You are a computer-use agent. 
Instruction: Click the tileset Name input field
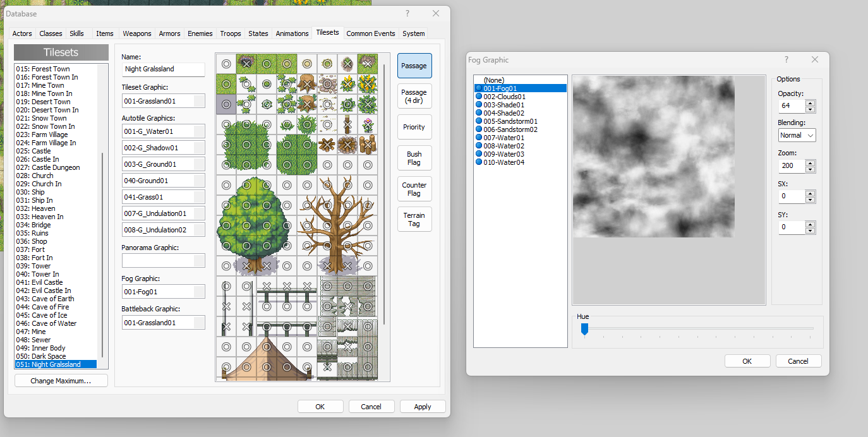[163, 69]
